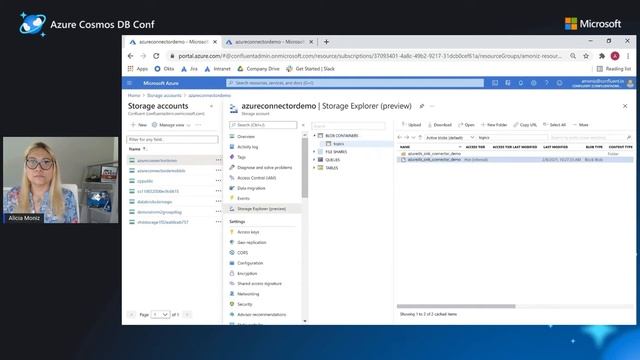The image size is (640, 360).
Task: Click the Encryption lock icon
Action: pyautogui.click(x=232, y=273)
